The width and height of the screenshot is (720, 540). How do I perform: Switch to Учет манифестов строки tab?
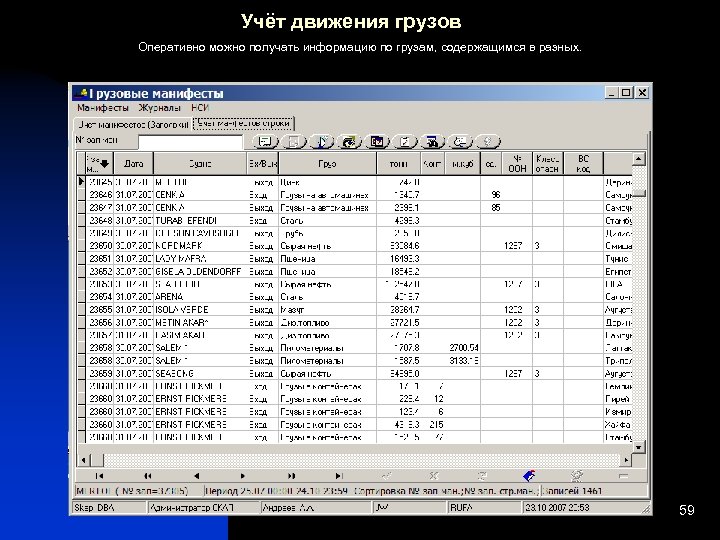(x=243, y=124)
